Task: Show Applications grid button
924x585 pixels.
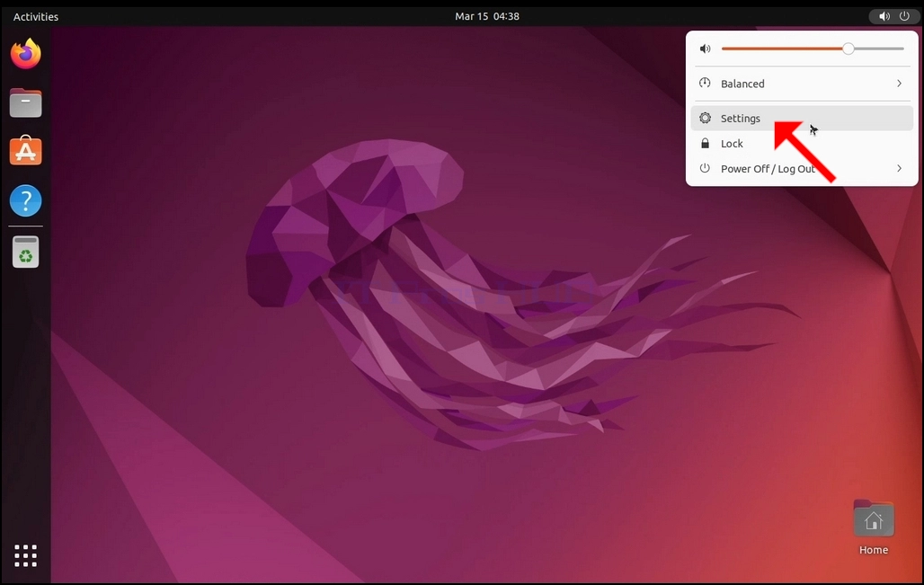Action: [x=25, y=555]
